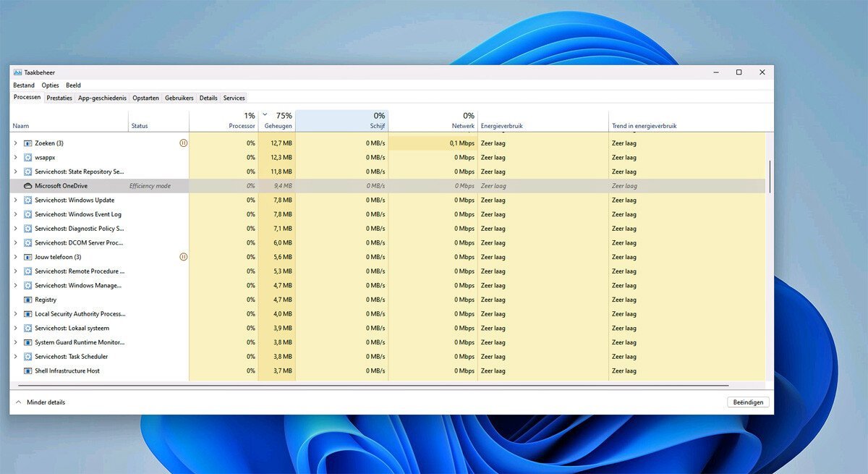Click the 12,7 MB memory value
The image size is (868, 474).
point(281,143)
